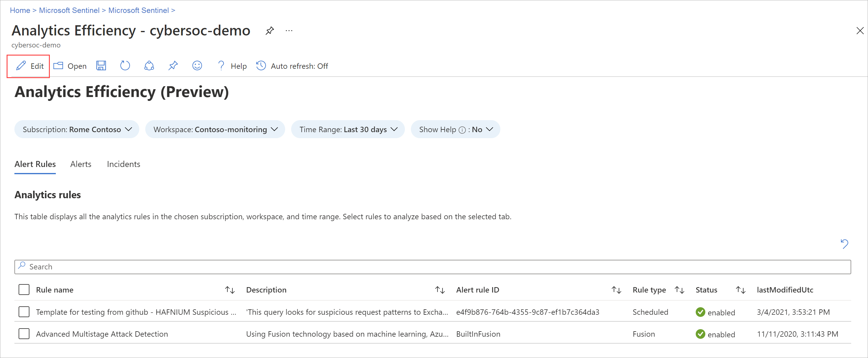The height and width of the screenshot is (358, 868).
Task: Click the Save floppy disk icon
Action: coord(101,66)
